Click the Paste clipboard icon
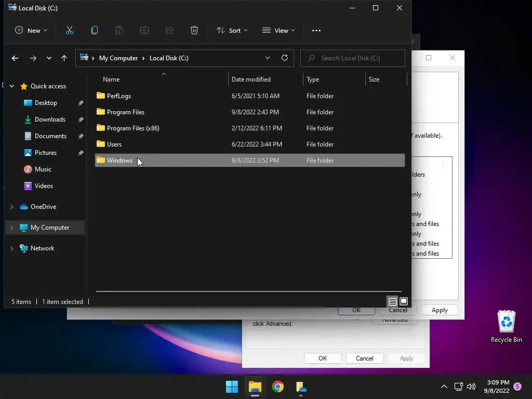The image size is (532, 399). point(119,31)
